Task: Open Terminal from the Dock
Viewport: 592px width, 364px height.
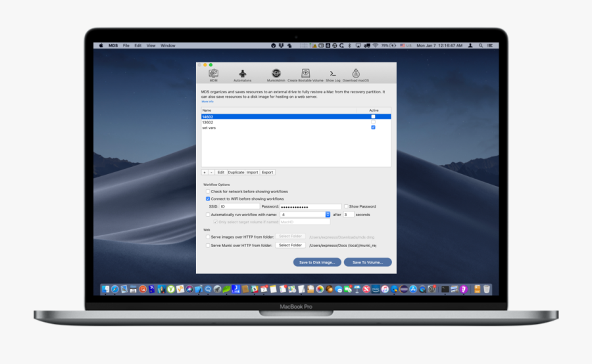Action: (x=445, y=289)
